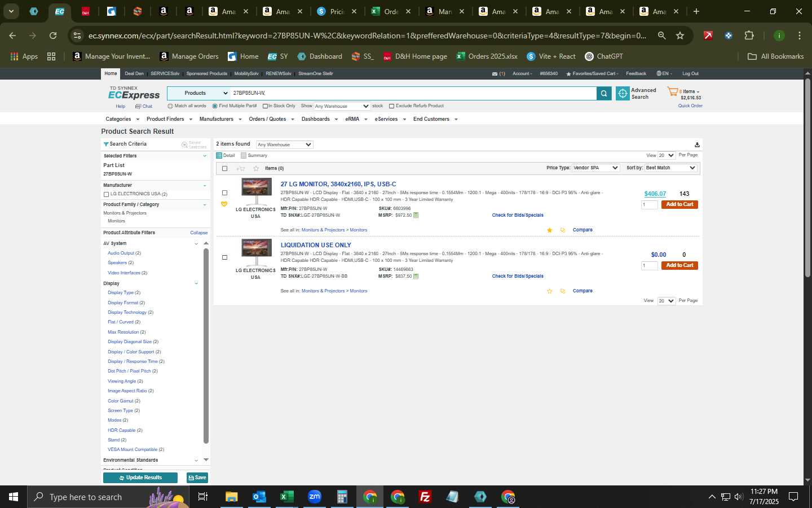Open Categories menu
812x508 pixels.
(x=122, y=119)
